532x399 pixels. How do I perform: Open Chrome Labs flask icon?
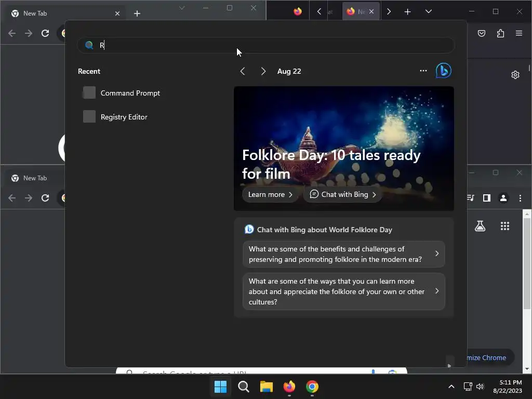tap(480, 226)
